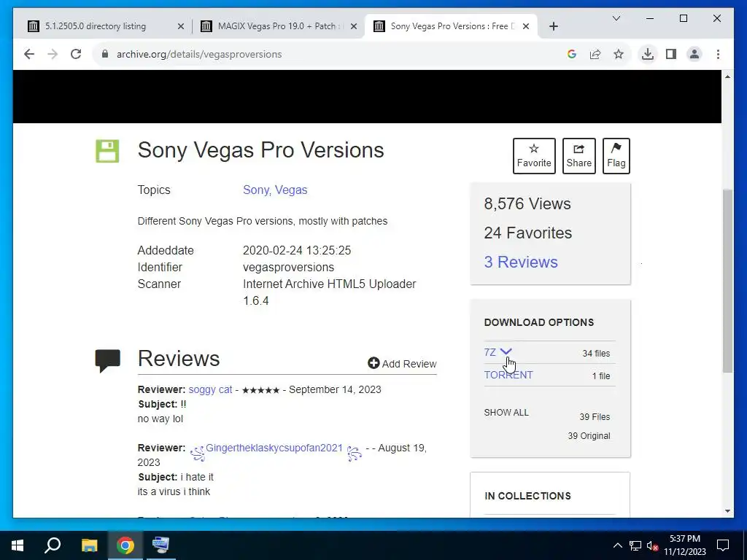747x560 pixels.
Task: Click the Favorite star button
Action: click(x=534, y=156)
